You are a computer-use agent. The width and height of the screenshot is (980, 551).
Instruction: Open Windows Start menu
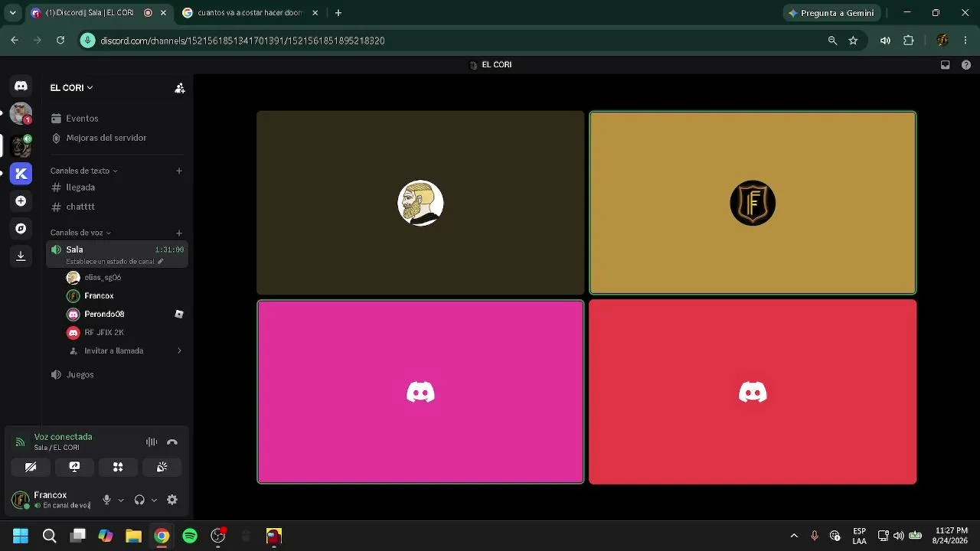click(x=21, y=536)
